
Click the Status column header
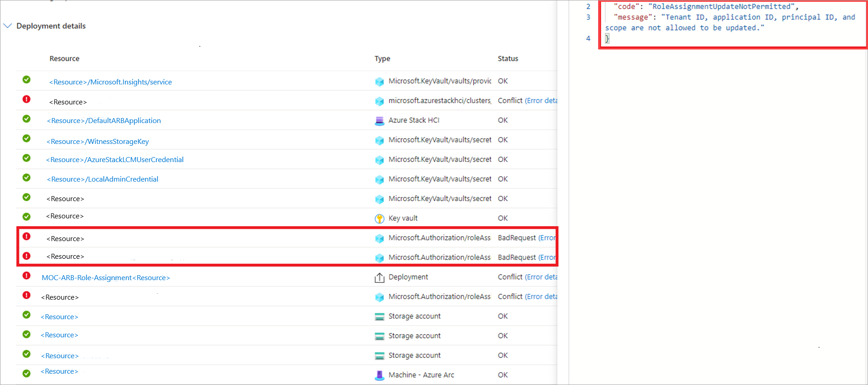[508, 59]
